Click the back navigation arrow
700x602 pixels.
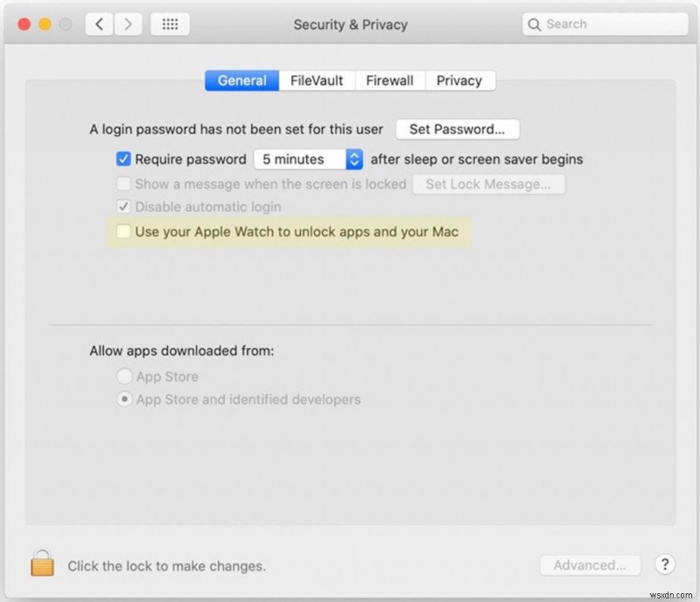100,24
